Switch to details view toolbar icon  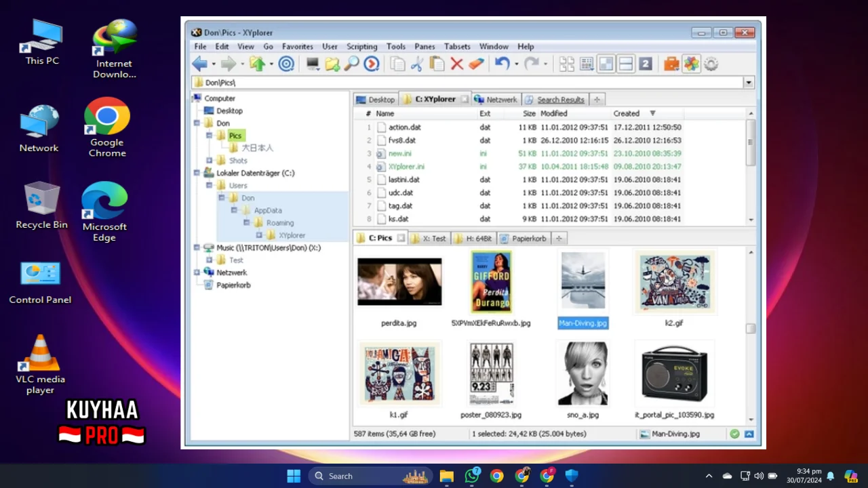click(587, 64)
